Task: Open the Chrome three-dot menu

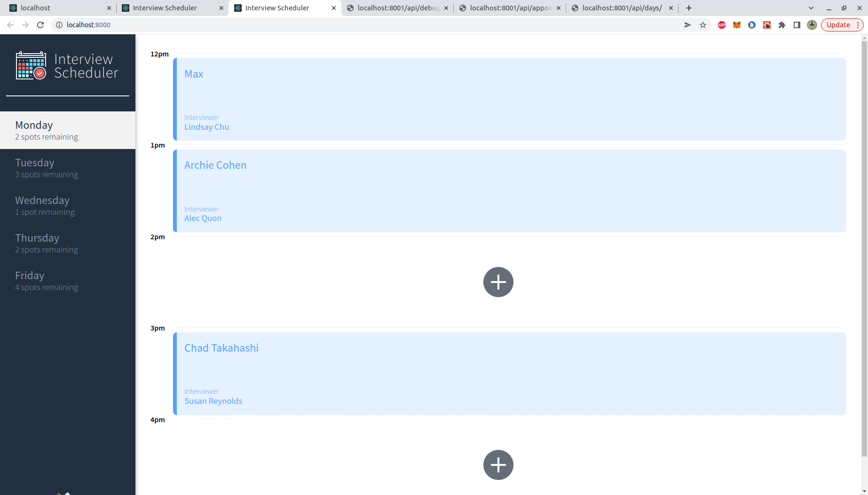Action: click(x=858, y=25)
